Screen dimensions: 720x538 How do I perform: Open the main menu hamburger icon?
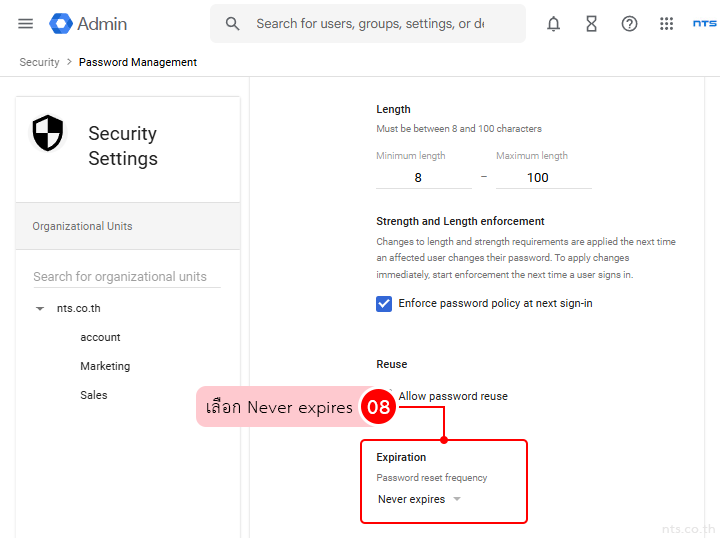coord(26,24)
